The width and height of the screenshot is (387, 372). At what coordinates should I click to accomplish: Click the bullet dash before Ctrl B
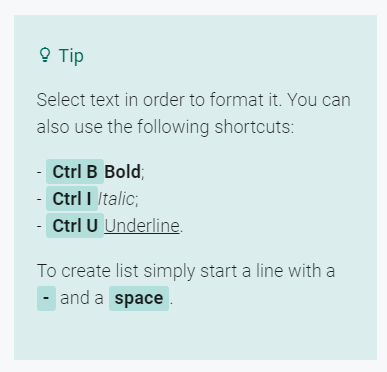(39, 172)
